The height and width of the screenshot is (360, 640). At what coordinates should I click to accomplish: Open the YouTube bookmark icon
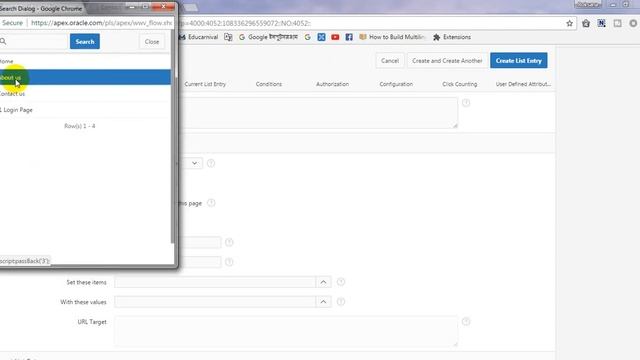click(x=335, y=37)
